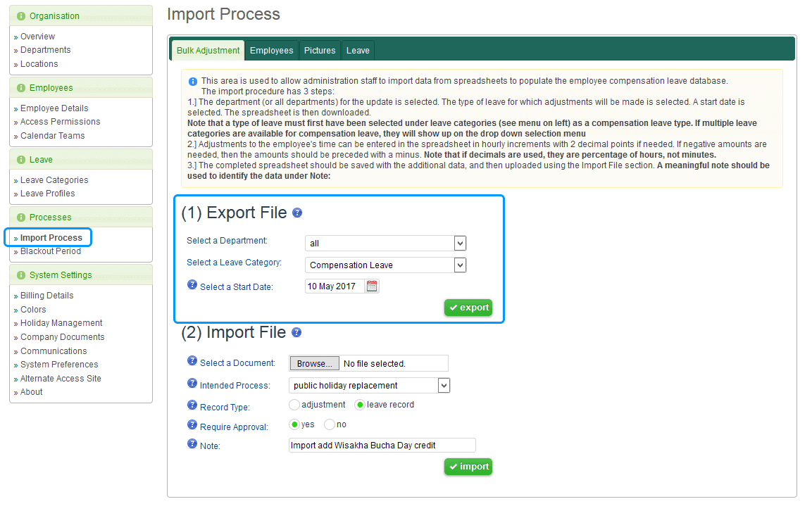Image resolution: width=812 pixels, height=511 pixels.
Task: Click the blue info icon in the instructions box
Action: [x=193, y=81]
